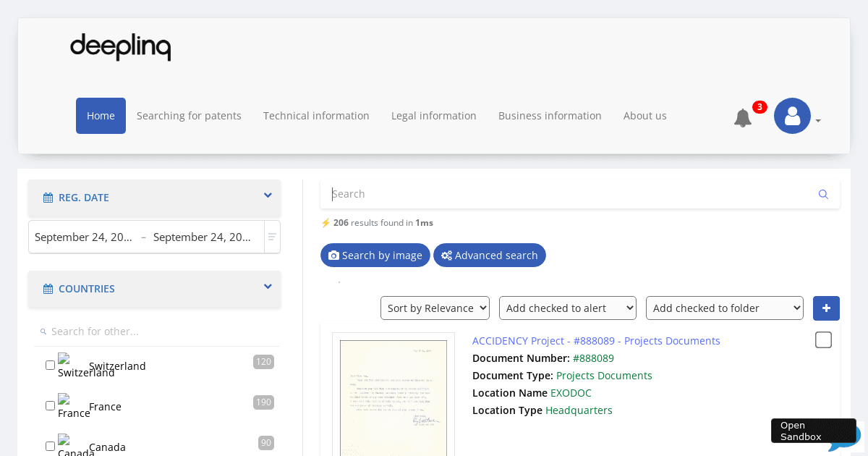Open the user profile avatar menu
The image size is (868, 456).
click(x=792, y=116)
